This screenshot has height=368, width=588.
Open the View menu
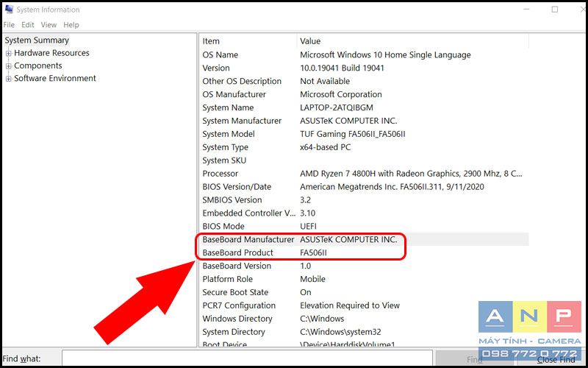pyautogui.click(x=49, y=25)
